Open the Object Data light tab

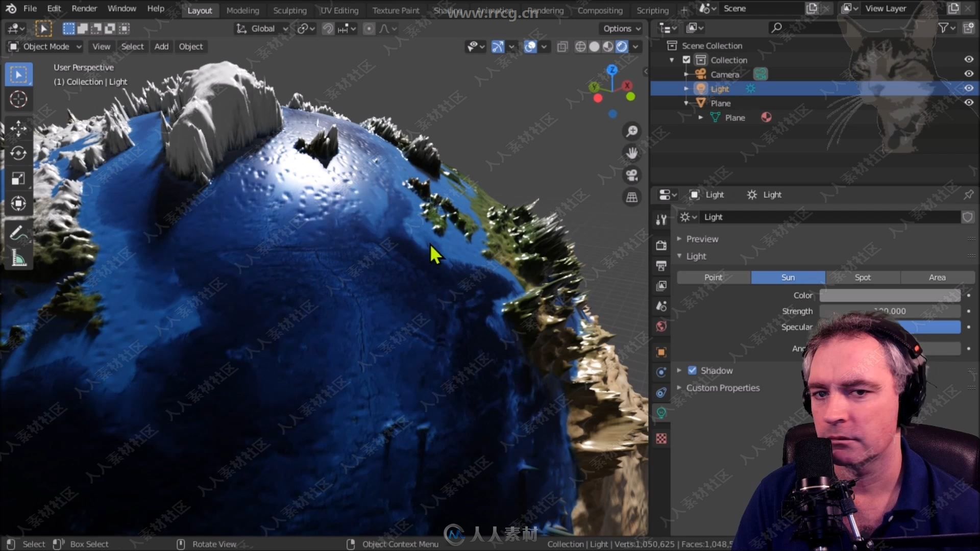tap(661, 413)
